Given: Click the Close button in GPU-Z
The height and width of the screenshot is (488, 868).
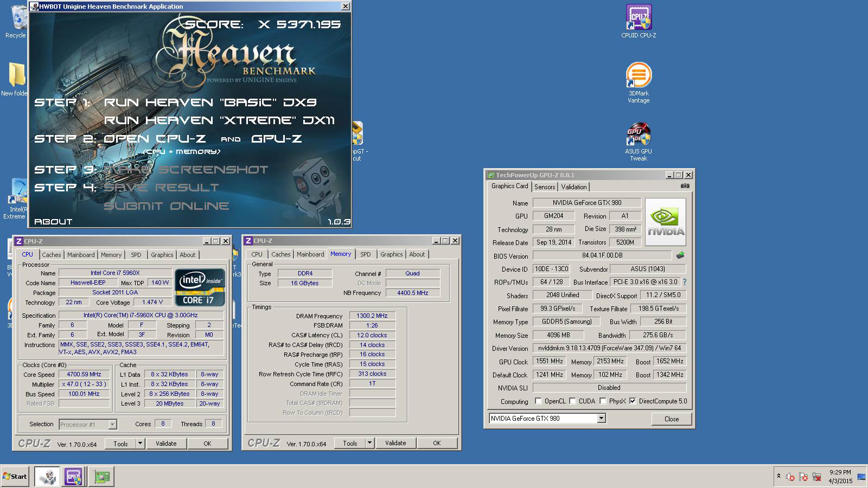Looking at the screenshot, I should pos(672,419).
